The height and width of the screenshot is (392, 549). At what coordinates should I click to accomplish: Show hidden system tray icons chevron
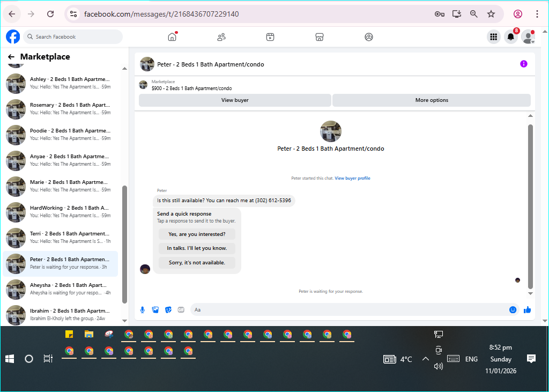[425, 359]
